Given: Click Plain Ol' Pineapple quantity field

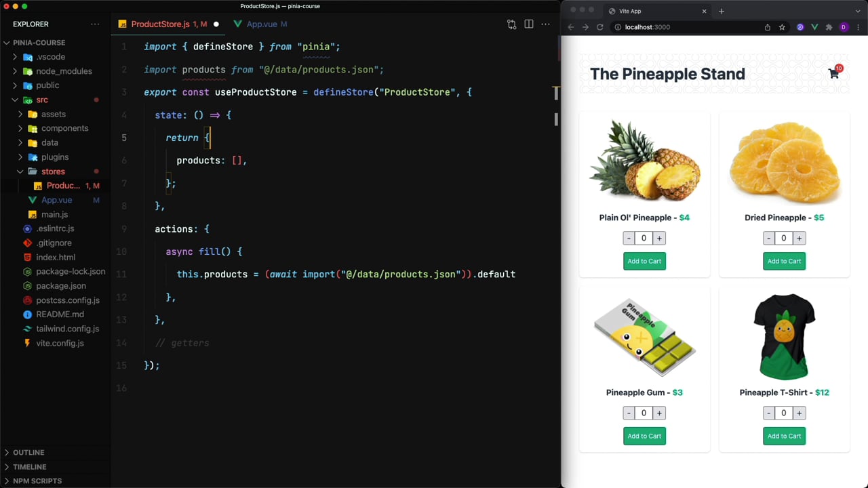Looking at the screenshot, I should (x=644, y=238).
